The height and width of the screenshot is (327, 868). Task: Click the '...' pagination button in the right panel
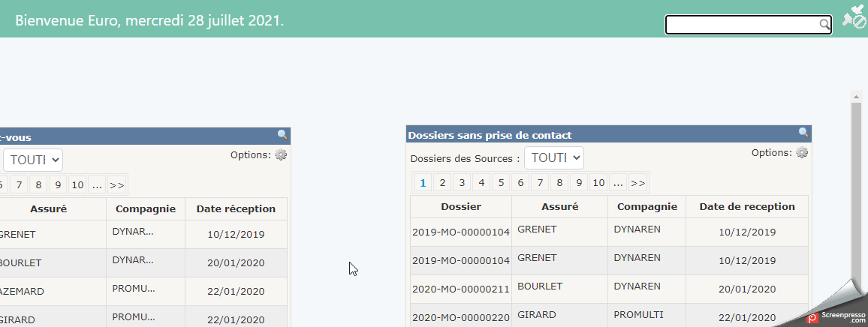617,182
